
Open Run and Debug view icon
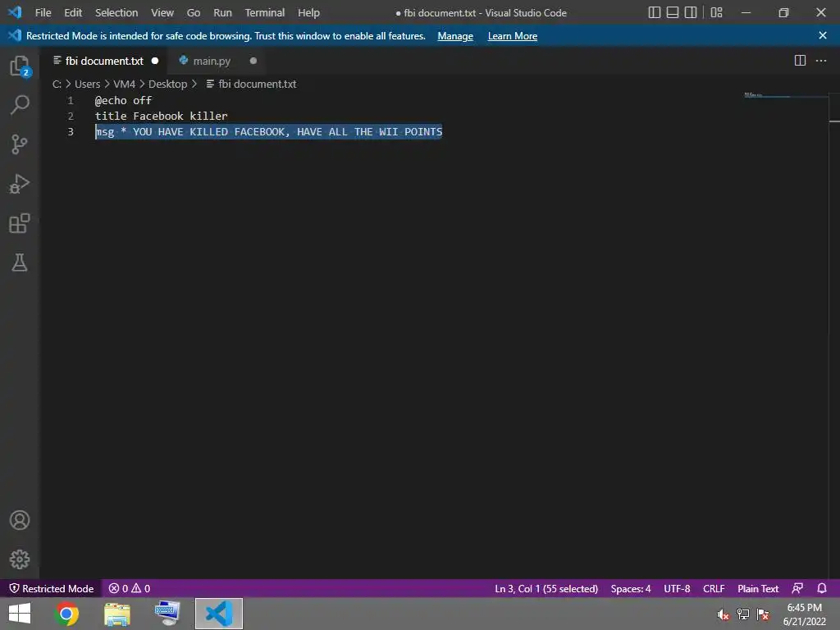(x=20, y=184)
